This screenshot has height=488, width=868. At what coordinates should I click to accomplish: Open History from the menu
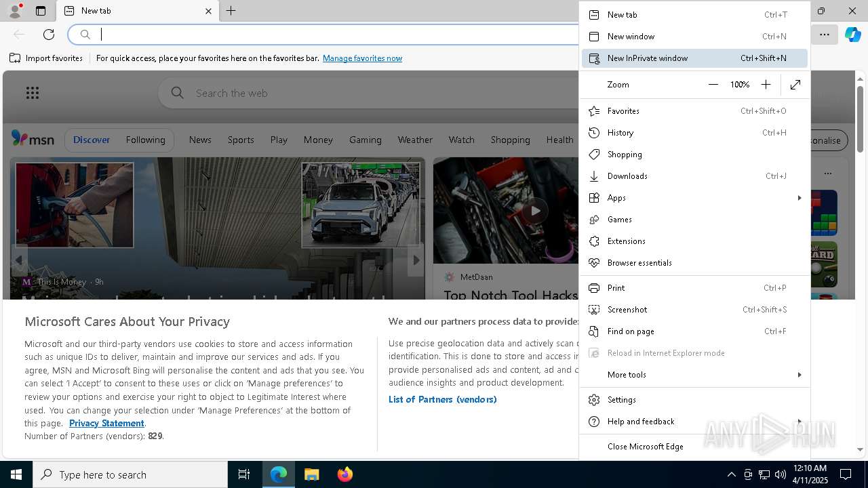click(694, 133)
